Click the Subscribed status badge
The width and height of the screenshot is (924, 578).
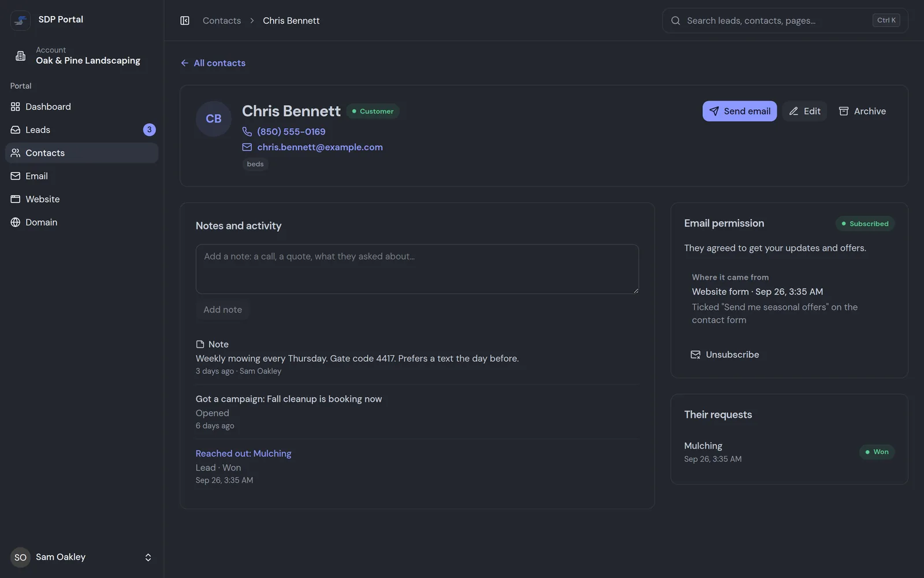pyautogui.click(x=865, y=224)
